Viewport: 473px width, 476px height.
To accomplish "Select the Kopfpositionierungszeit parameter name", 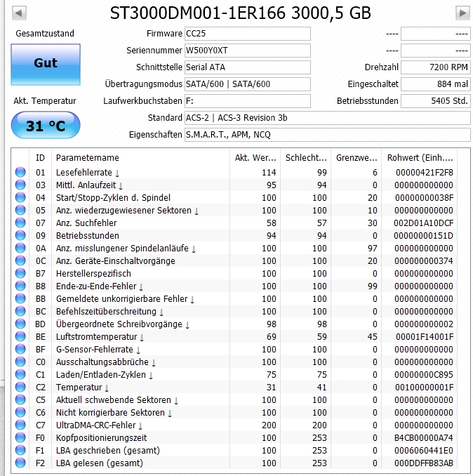I will [x=101, y=438].
